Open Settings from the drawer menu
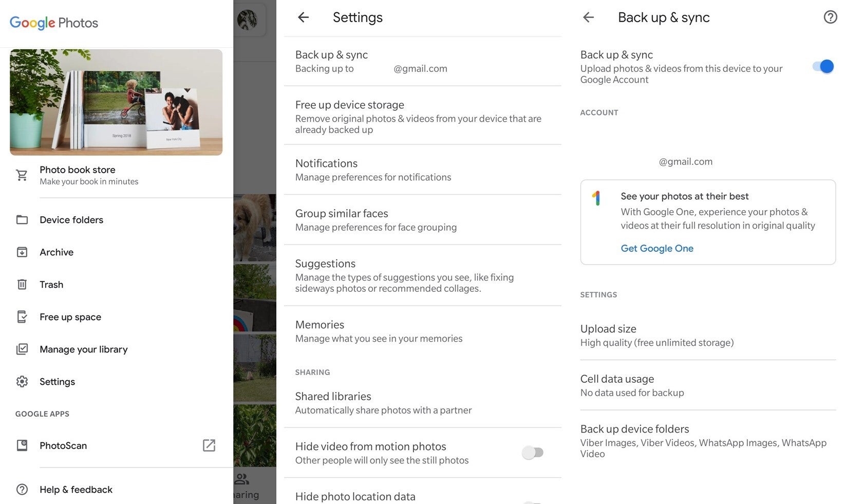The image size is (845, 504). tap(117, 382)
